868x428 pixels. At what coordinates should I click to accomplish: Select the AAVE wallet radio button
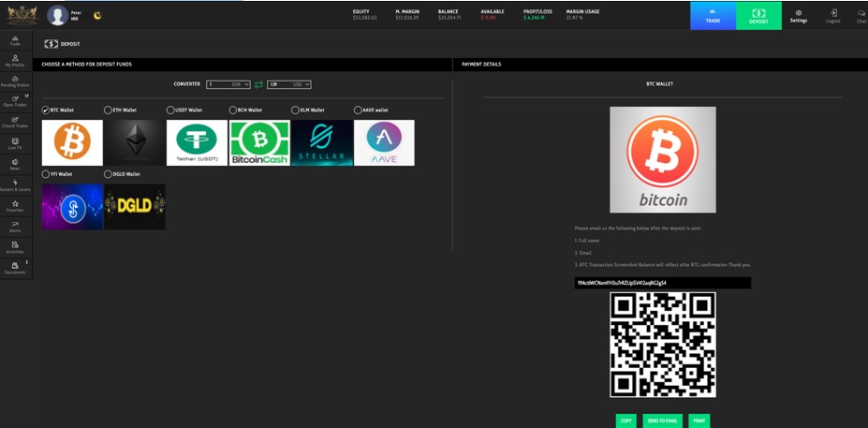(x=358, y=111)
